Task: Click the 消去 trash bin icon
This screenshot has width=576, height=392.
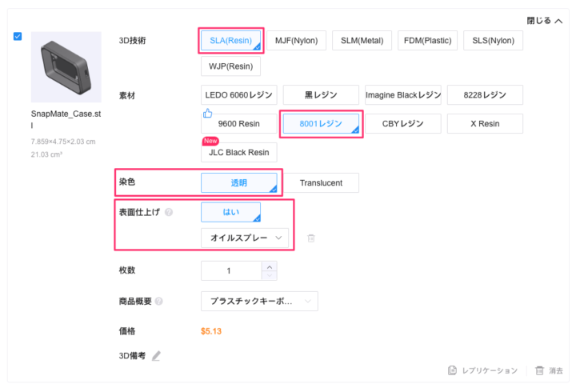Action: (539, 370)
